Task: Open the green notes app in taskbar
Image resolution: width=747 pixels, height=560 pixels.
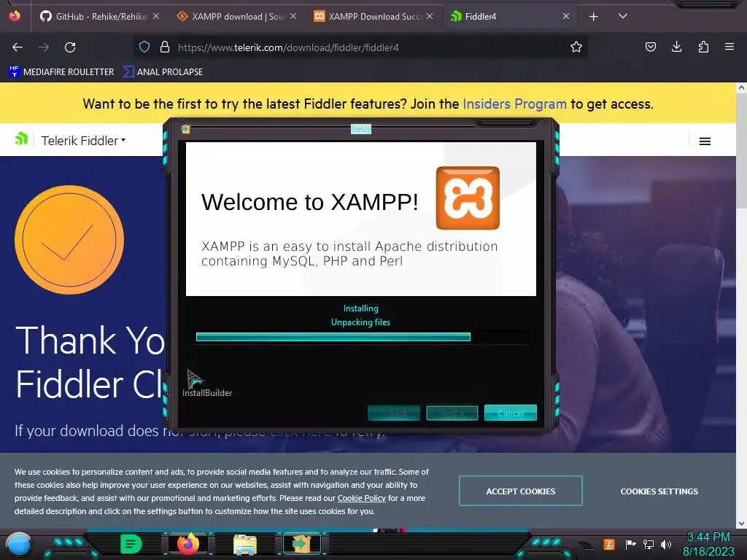Action: pyautogui.click(x=131, y=544)
